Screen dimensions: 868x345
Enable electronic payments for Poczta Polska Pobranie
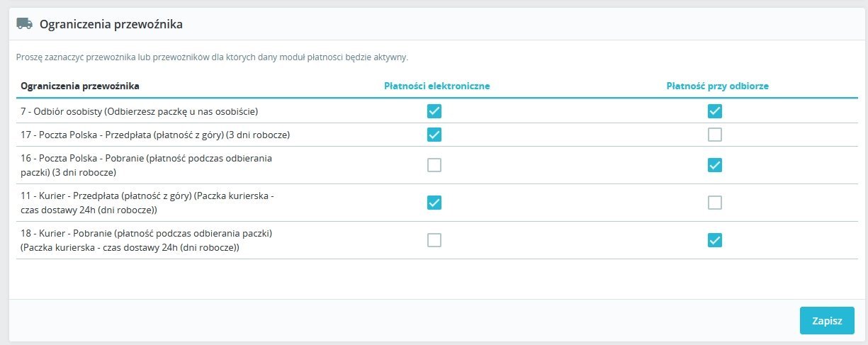pyautogui.click(x=434, y=165)
